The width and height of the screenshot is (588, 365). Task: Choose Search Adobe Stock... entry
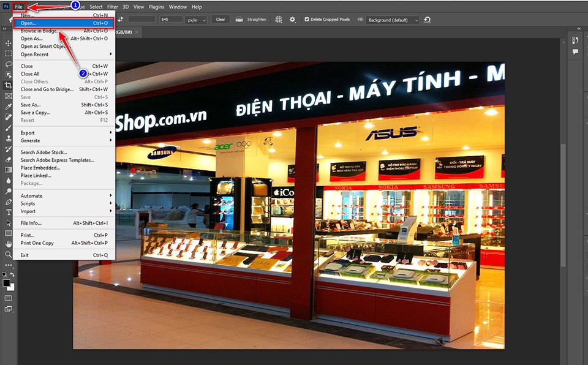click(64, 152)
